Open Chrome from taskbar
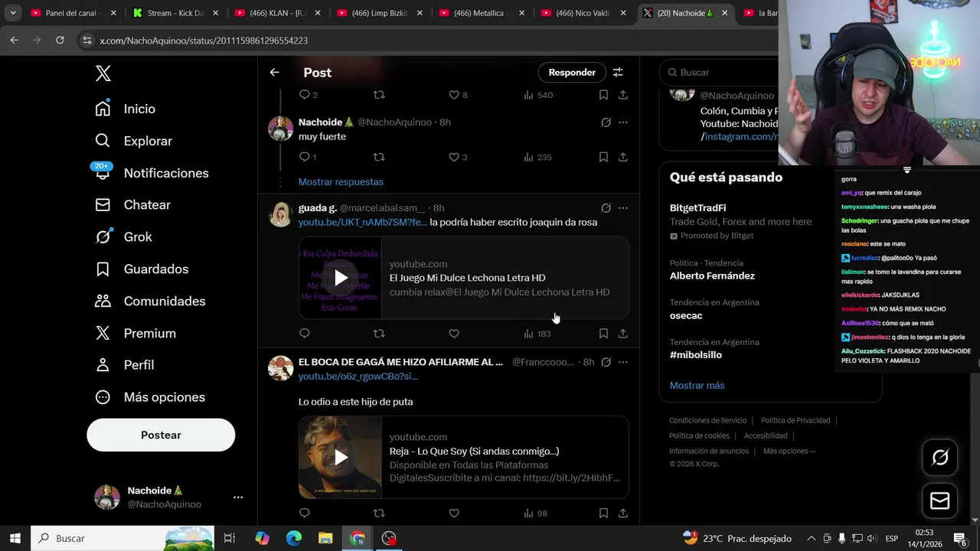This screenshot has width=980, height=551. click(x=357, y=538)
